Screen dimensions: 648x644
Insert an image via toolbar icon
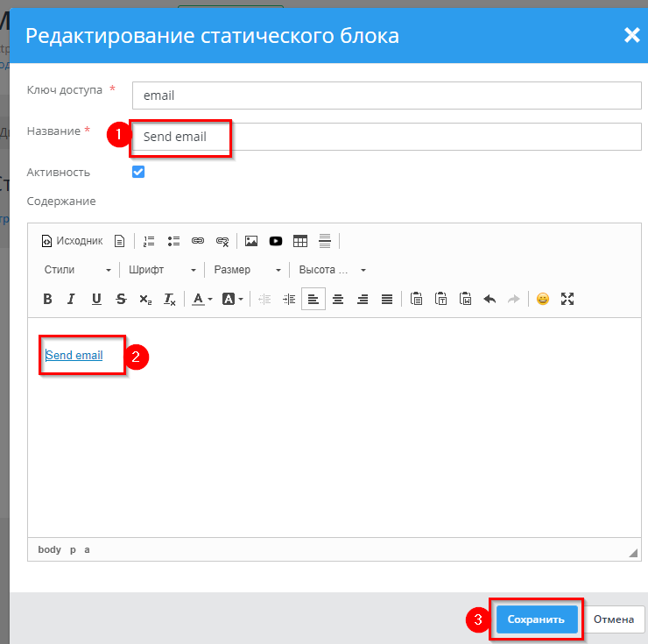click(x=251, y=241)
